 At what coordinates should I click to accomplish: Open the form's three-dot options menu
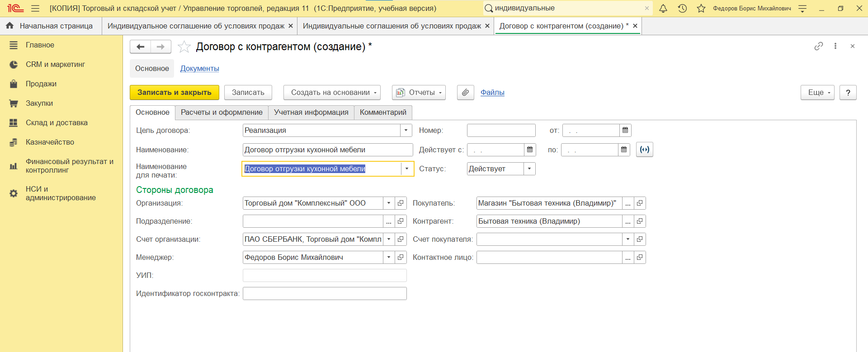[835, 46]
